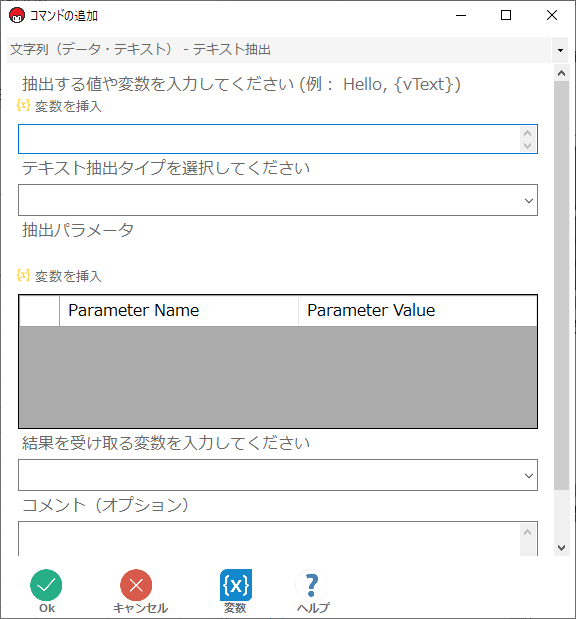Expand the command selection dropdown at top
Image resolution: width=576 pixels, height=619 pixels.
pos(560,50)
